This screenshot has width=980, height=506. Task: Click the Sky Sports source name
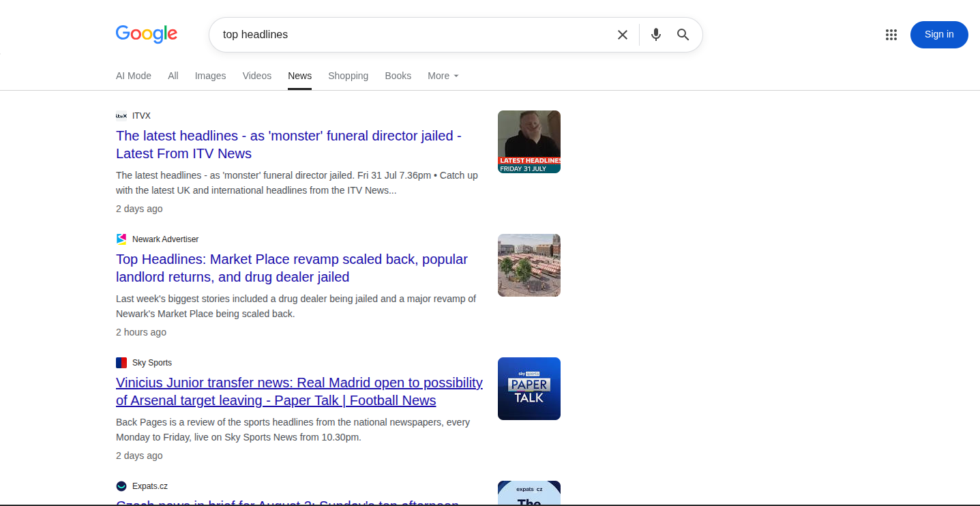(x=152, y=363)
